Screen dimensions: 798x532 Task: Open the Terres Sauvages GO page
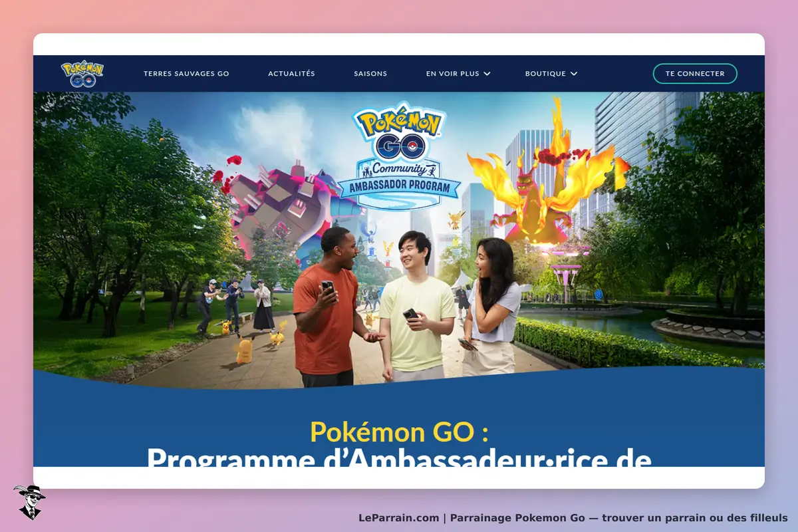pyautogui.click(x=186, y=74)
